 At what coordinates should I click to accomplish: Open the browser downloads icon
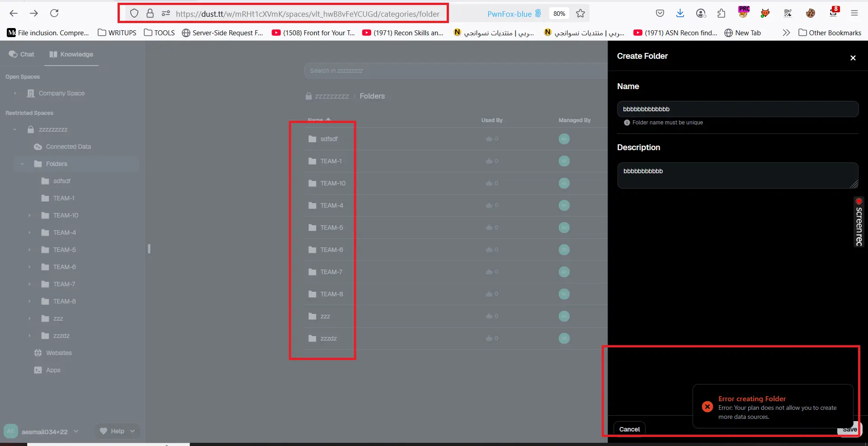tap(680, 14)
